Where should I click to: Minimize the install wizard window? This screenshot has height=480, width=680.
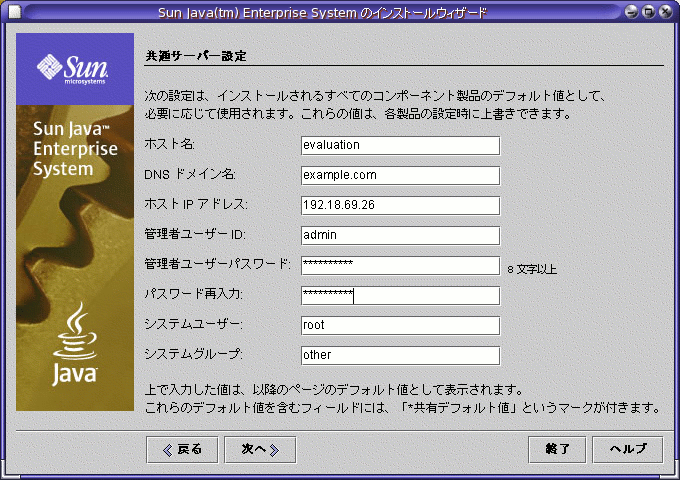631,12
